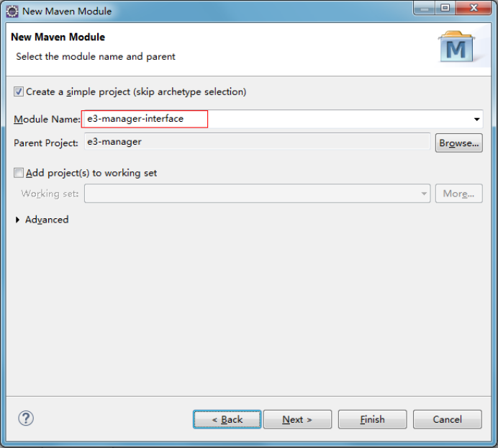Open the help question mark icon
Image resolution: width=498 pixels, height=448 pixels.
[26, 418]
